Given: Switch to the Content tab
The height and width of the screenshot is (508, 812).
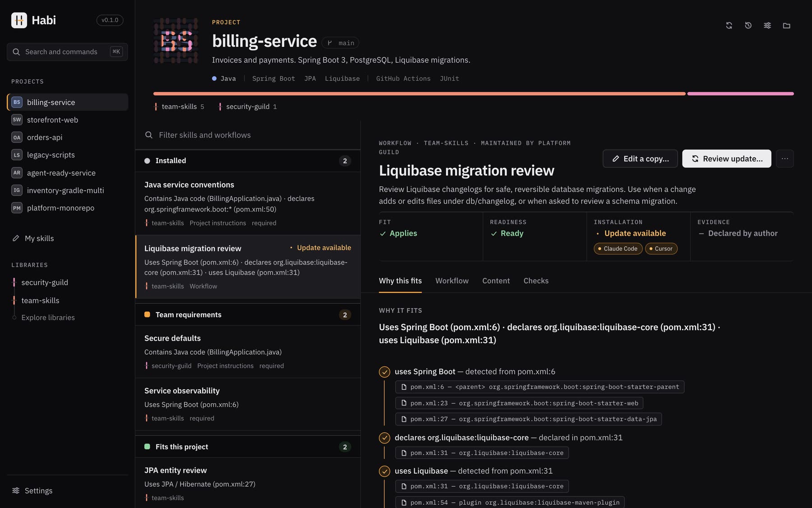Looking at the screenshot, I should tap(496, 281).
